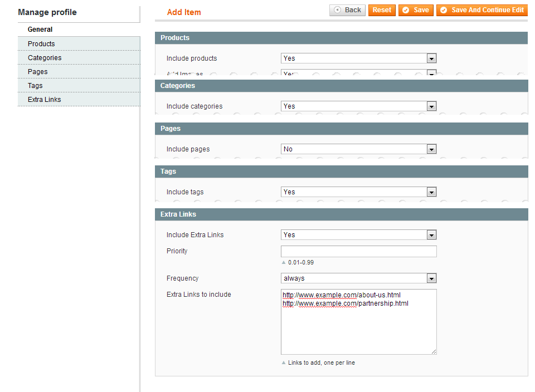Click the Priority label
Image resolution: width=535 pixels, height=392 pixels.
point(177,251)
